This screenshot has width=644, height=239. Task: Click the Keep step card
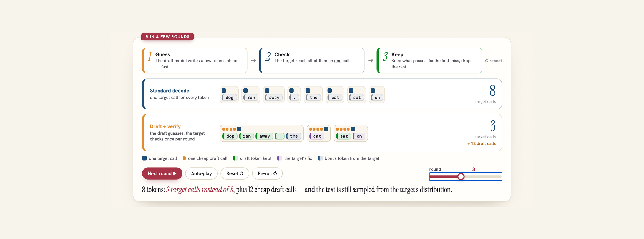(429, 61)
